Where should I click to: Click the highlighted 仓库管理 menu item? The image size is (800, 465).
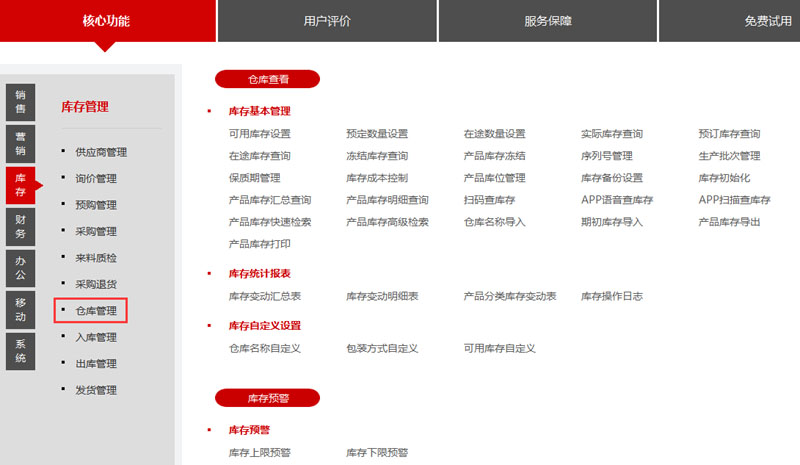pyautogui.click(x=96, y=311)
